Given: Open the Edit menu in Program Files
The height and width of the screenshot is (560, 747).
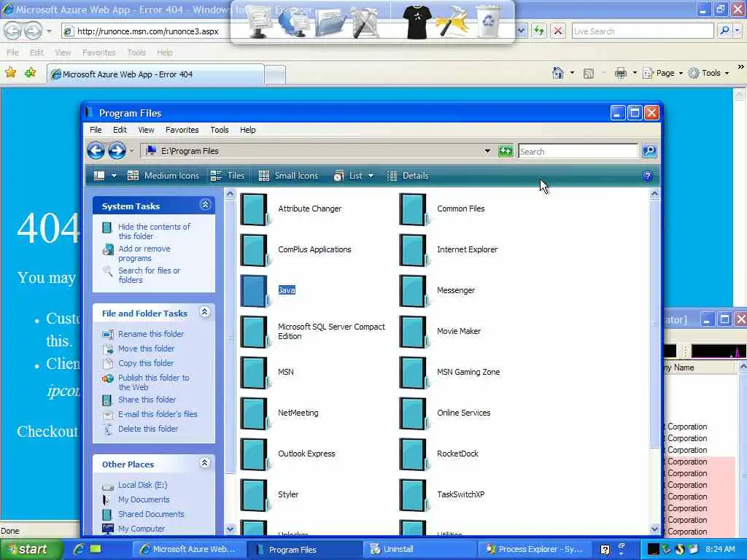Looking at the screenshot, I should coord(120,130).
